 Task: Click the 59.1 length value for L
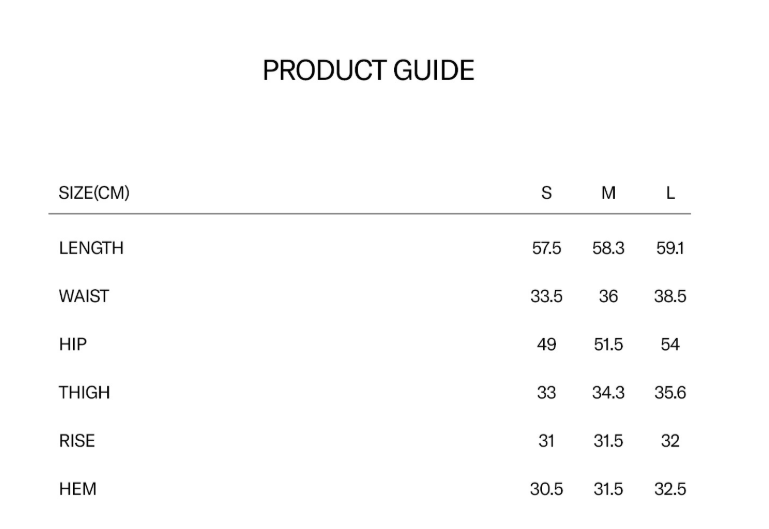click(x=670, y=248)
